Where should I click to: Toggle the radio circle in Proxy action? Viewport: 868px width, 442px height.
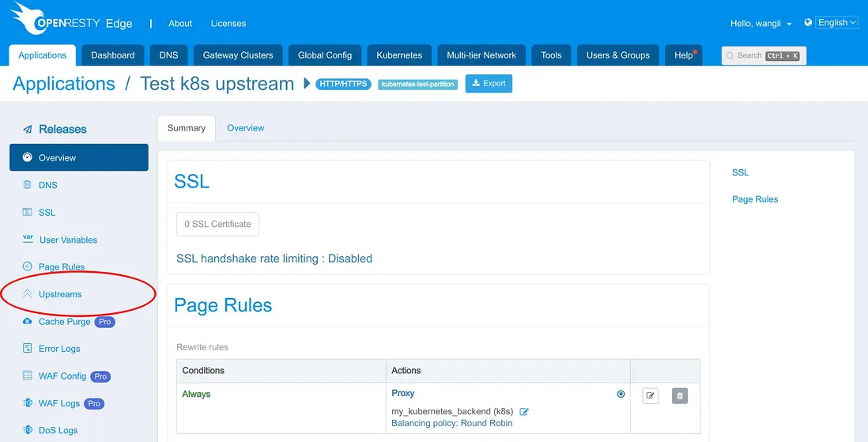click(x=621, y=394)
